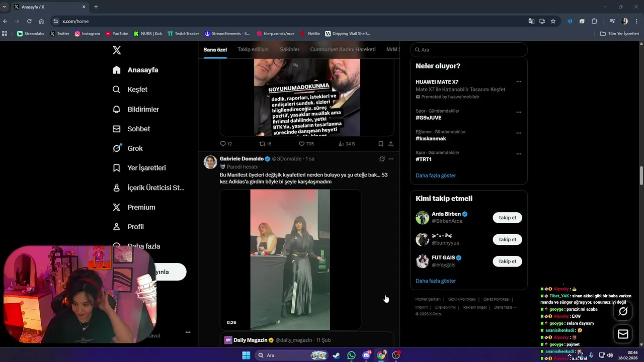644x362 pixels.
Task: Open Instagram bookmark
Action: click(87, 34)
